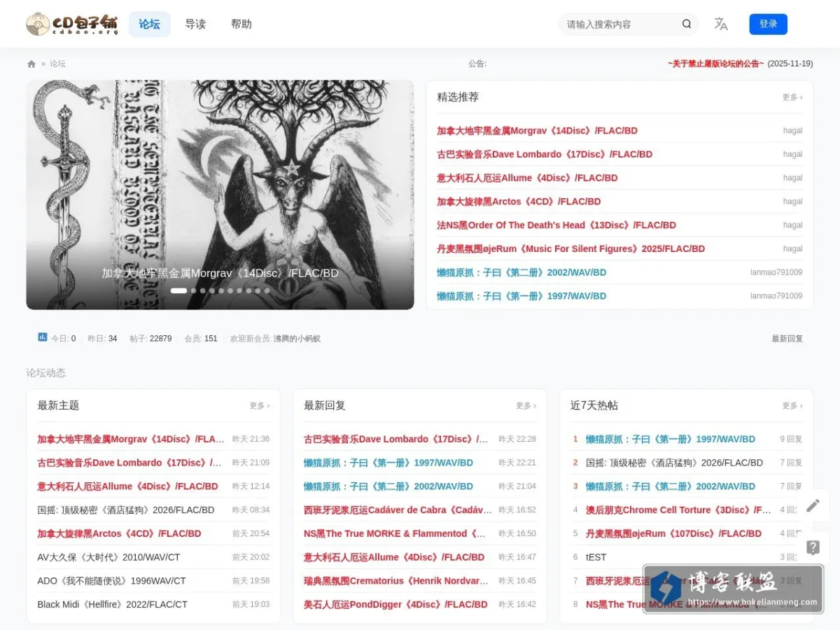Viewport: 840px width, 630px height.
Task: Expand 更多 in 精选推荐 panel
Action: [x=792, y=97]
